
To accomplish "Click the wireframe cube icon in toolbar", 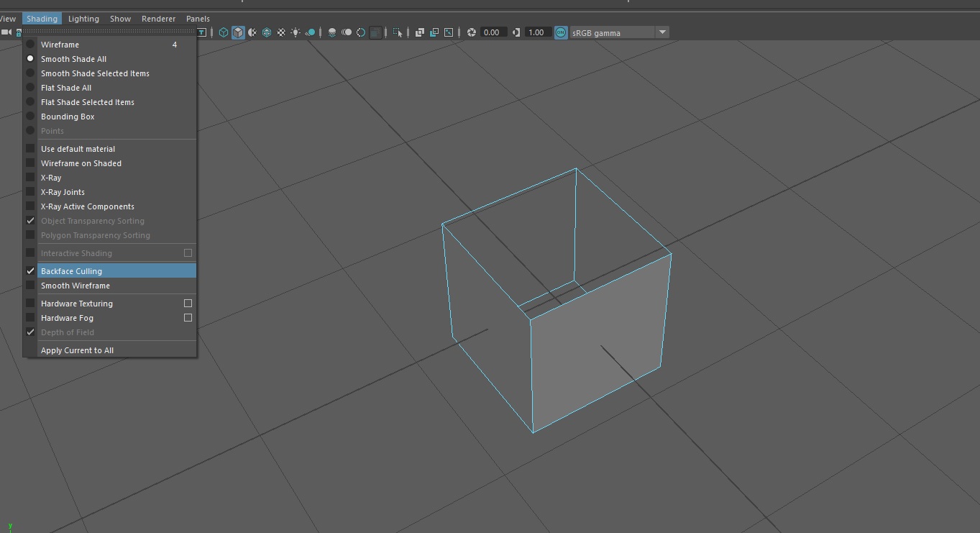I will [x=224, y=32].
